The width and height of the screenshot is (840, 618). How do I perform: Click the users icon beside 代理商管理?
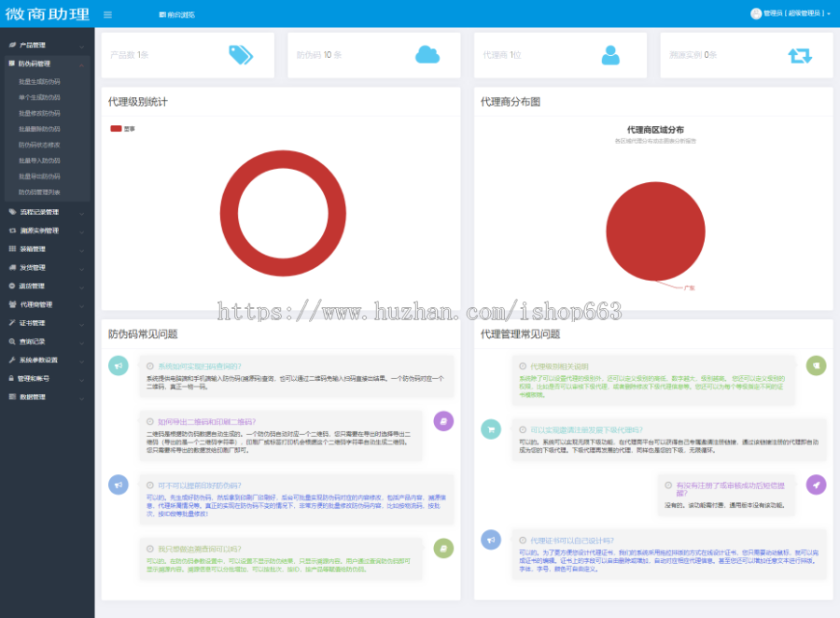12,304
